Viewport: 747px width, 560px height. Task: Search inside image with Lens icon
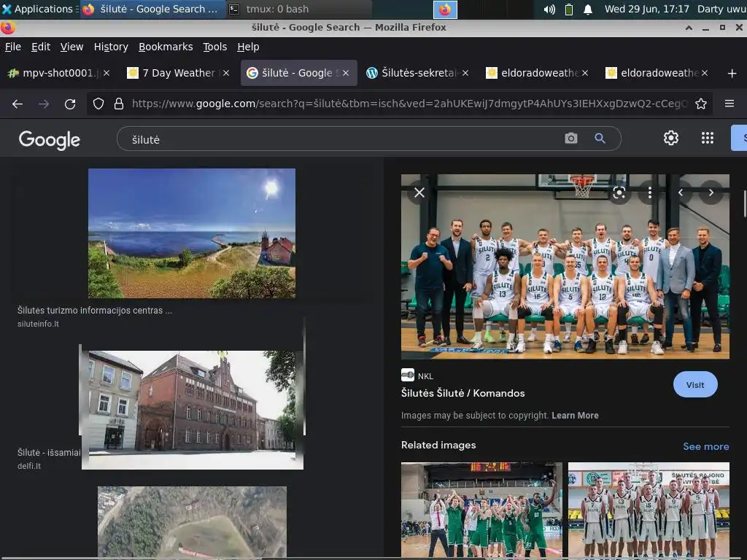(x=619, y=192)
